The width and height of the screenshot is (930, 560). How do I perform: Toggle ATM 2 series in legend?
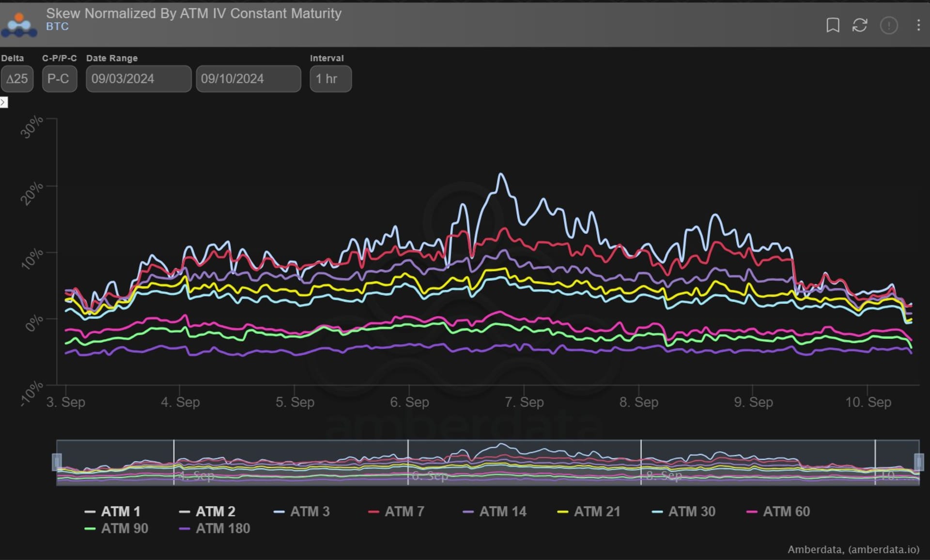207,512
